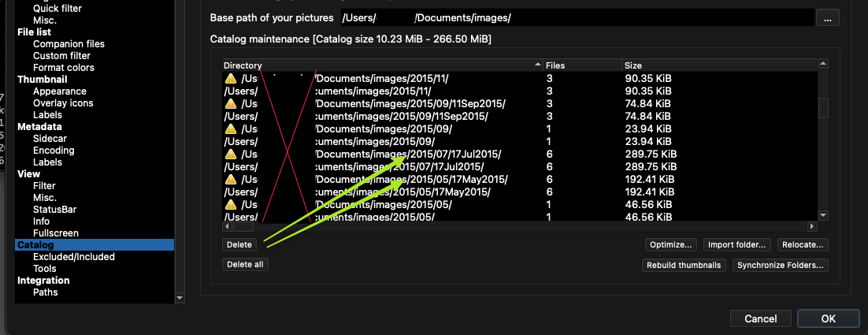Click warning icon of the 23.94 KiB 2015/09/ row
868x335 pixels.
[x=231, y=129]
